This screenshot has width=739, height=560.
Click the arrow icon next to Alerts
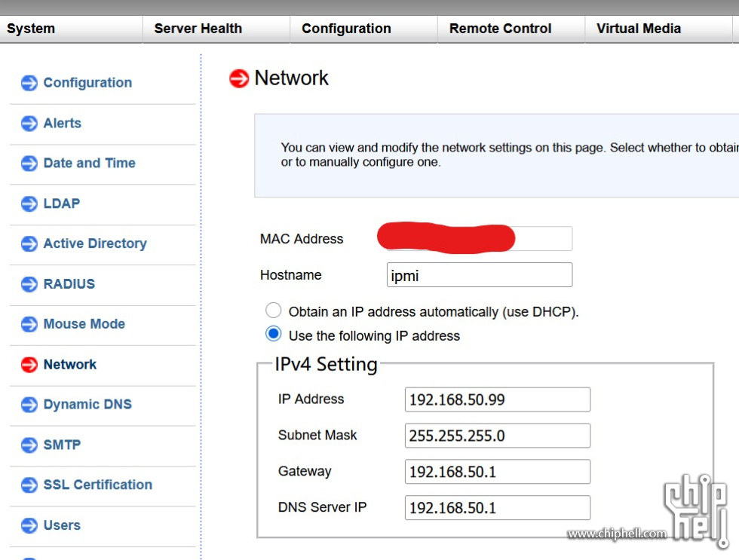pos(29,124)
